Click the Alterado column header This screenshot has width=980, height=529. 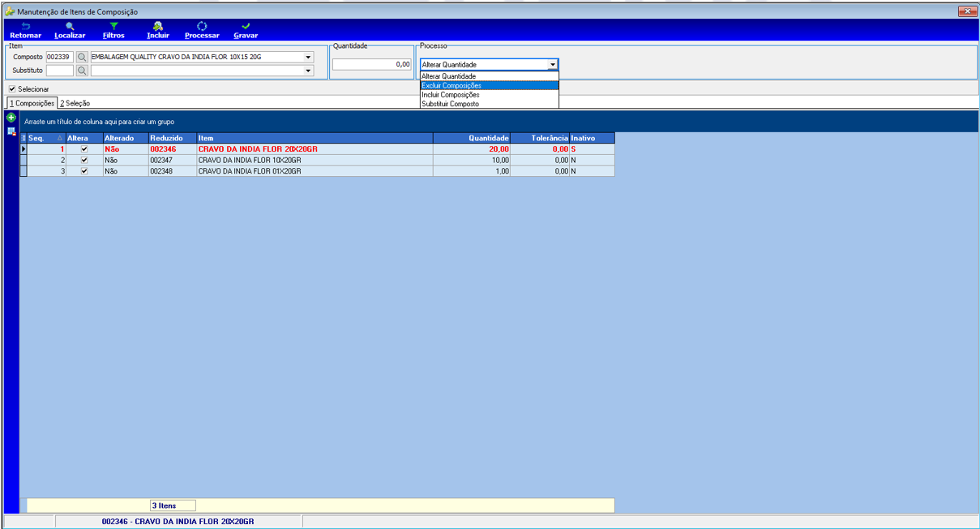pyautogui.click(x=125, y=138)
